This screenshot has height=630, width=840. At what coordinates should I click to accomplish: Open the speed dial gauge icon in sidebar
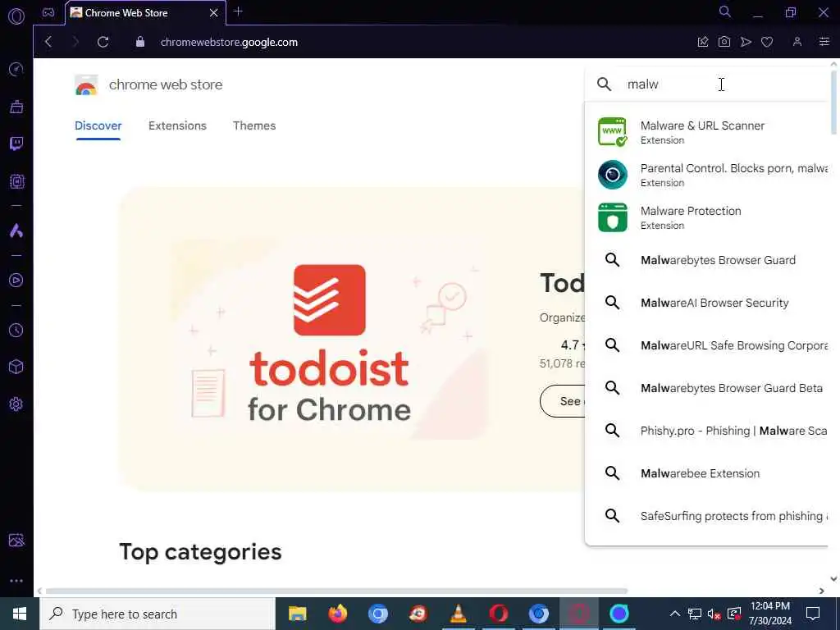pyautogui.click(x=16, y=69)
